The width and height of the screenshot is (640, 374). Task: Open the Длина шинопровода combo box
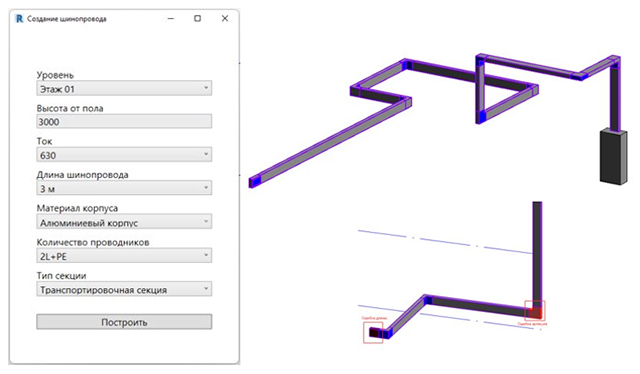124,188
